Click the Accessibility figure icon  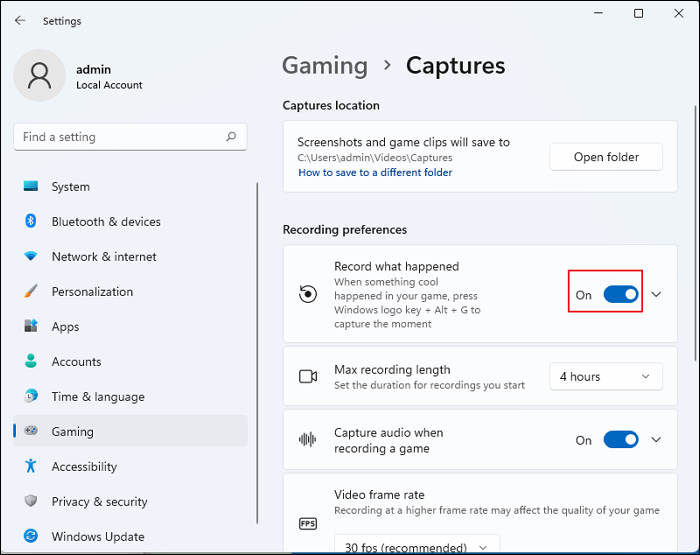coord(31,467)
